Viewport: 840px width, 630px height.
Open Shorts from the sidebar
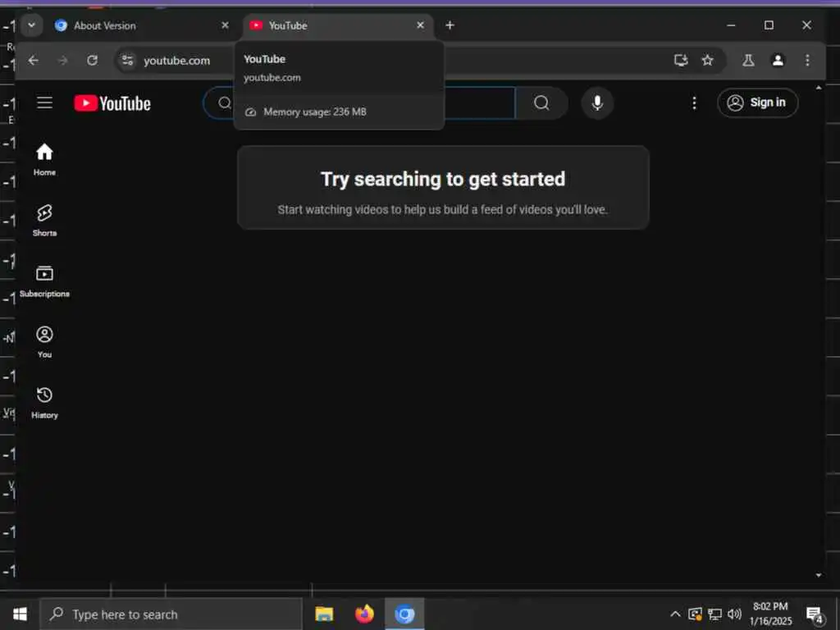tap(44, 221)
